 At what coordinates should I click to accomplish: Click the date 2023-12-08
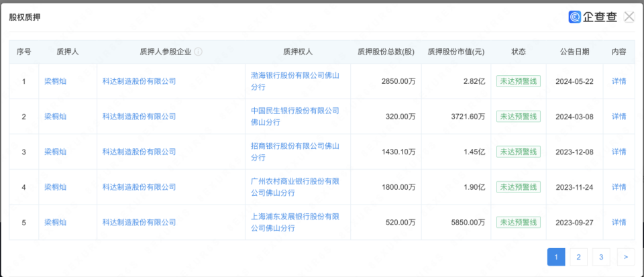pos(574,152)
